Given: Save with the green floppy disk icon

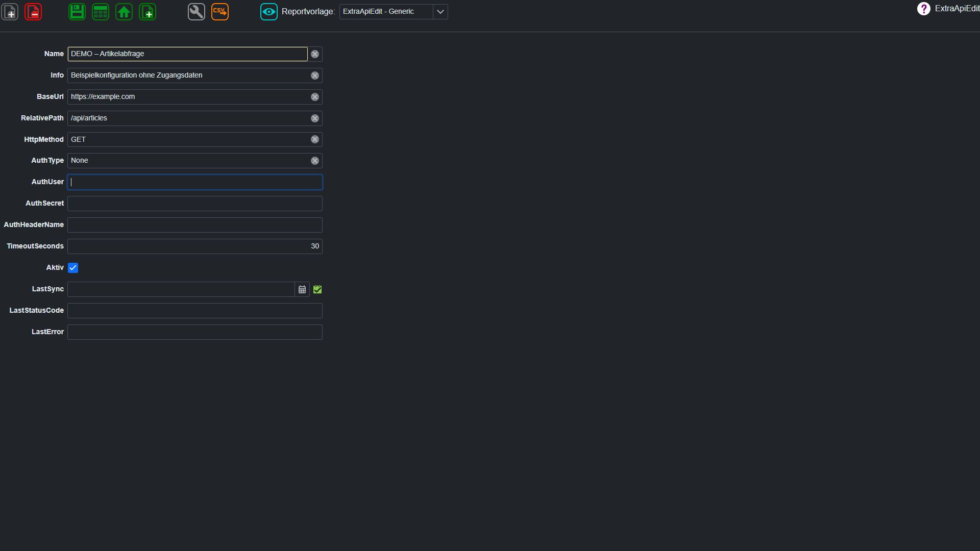Looking at the screenshot, I should [77, 12].
